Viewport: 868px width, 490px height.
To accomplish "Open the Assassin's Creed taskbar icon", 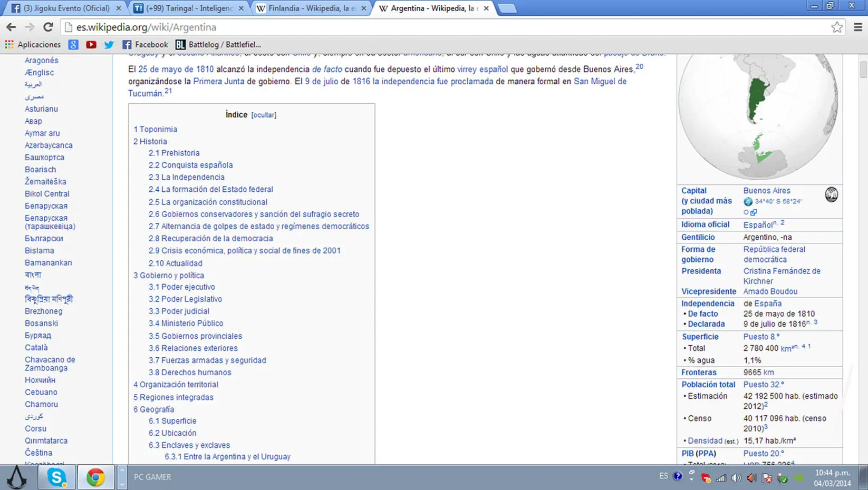I will [17, 477].
